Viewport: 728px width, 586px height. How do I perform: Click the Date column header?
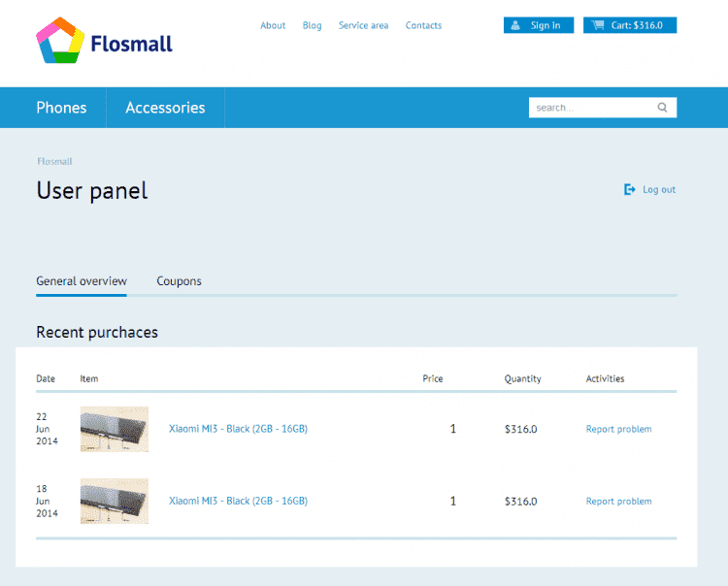(x=46, y=378)
